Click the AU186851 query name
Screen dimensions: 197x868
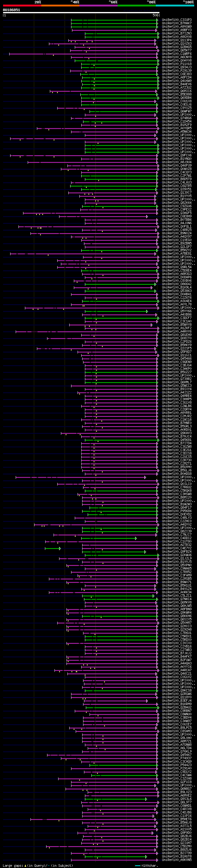[11, 10]
